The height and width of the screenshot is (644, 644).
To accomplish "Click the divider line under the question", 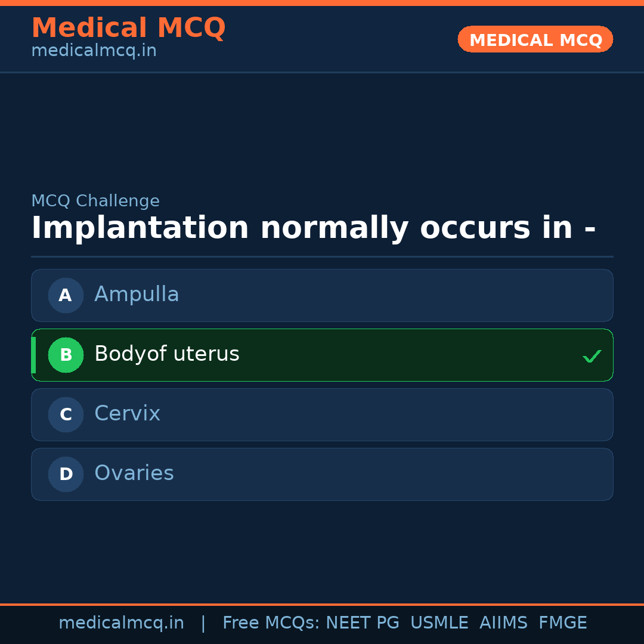I will pyautogui.click(x=322, y=256).
